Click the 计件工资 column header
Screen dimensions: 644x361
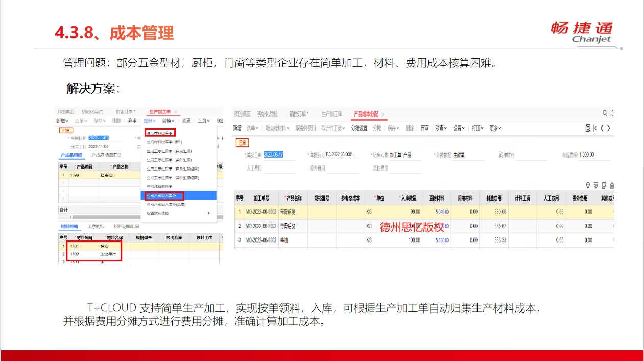coord(522,198)
